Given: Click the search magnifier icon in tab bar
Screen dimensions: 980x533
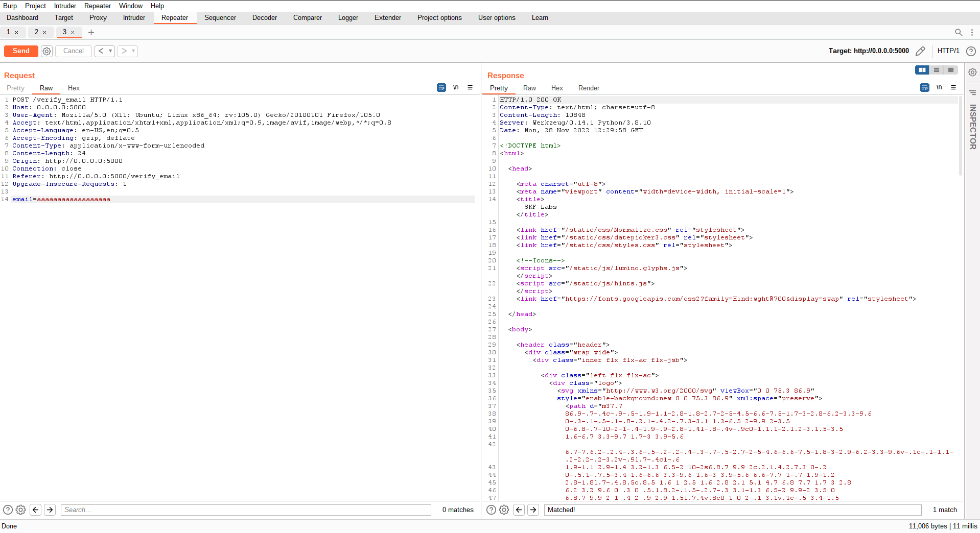Looking at the screenshot, I should (x=959, y=32).
